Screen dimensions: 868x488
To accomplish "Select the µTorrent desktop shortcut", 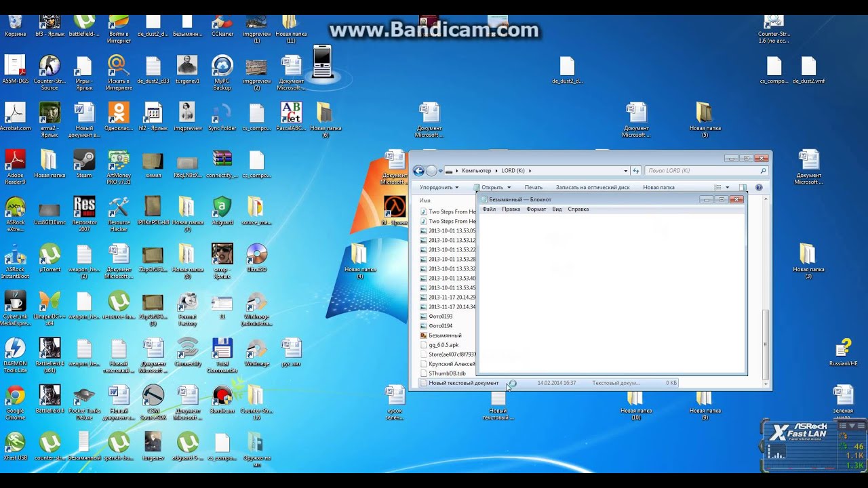I will point(50,258).
